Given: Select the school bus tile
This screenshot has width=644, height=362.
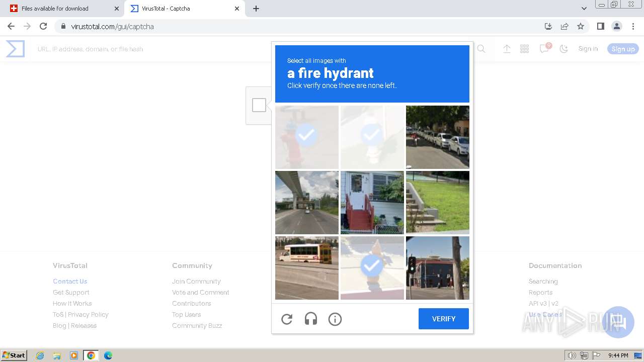Looking at the screenshot, I should click(x=307, y=268).
